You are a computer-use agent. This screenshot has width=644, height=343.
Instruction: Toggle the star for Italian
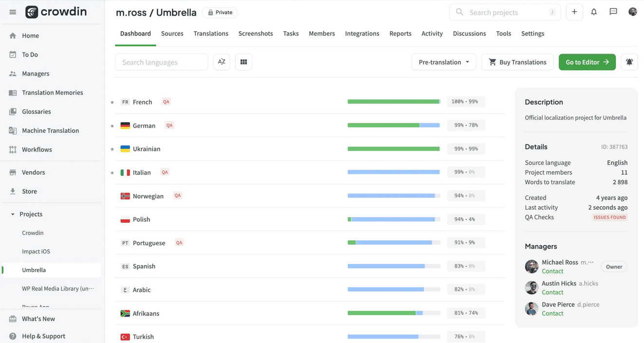(x=112, y=173)
